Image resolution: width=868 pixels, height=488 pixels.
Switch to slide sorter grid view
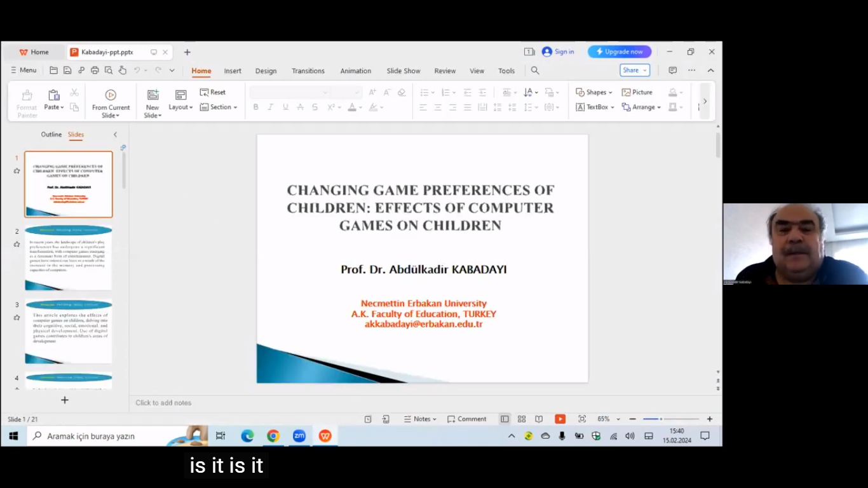(522, 419)
